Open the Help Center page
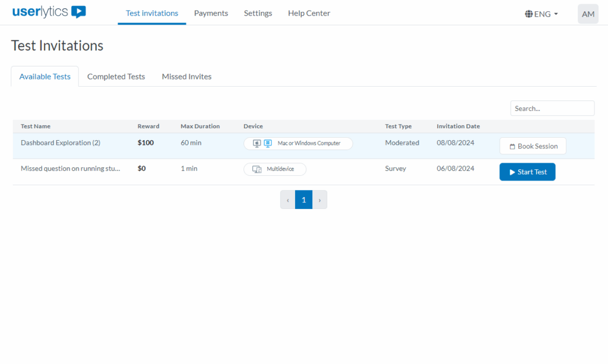The height and width of the screenshot is (364, 608). (309, 13)
